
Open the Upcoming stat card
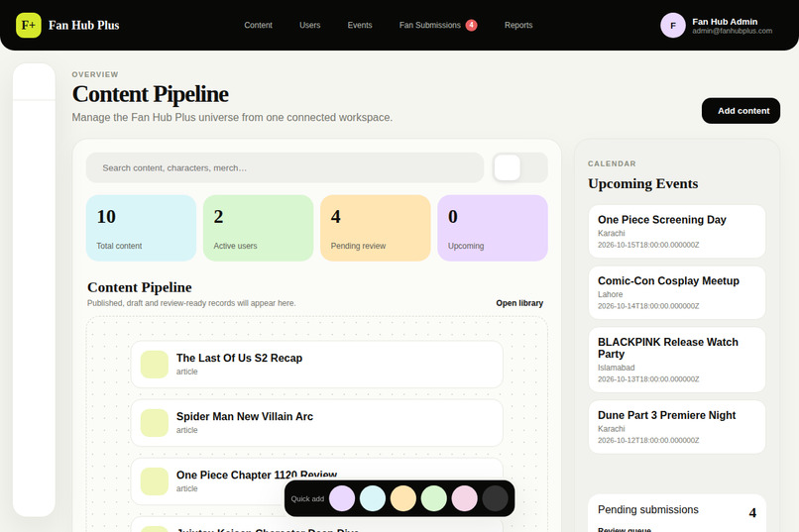493,228
